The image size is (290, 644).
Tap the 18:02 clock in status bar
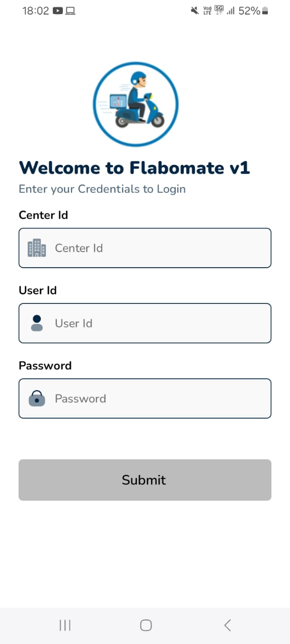[35, 11]
